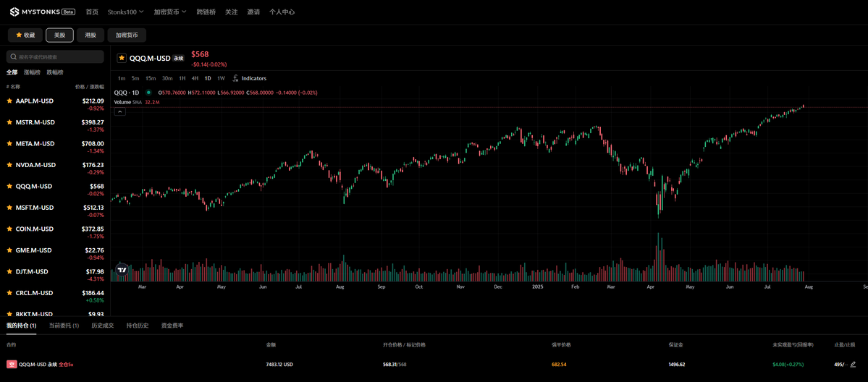This screenshot has height=382, width=868.
Task: Collapse the chart legend with the chevron button
Action: 120,111
